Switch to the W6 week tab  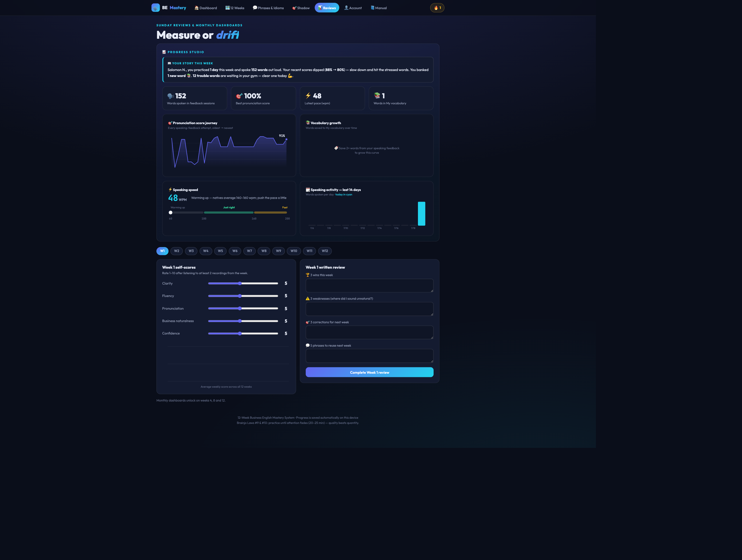[x=235, y=251]
